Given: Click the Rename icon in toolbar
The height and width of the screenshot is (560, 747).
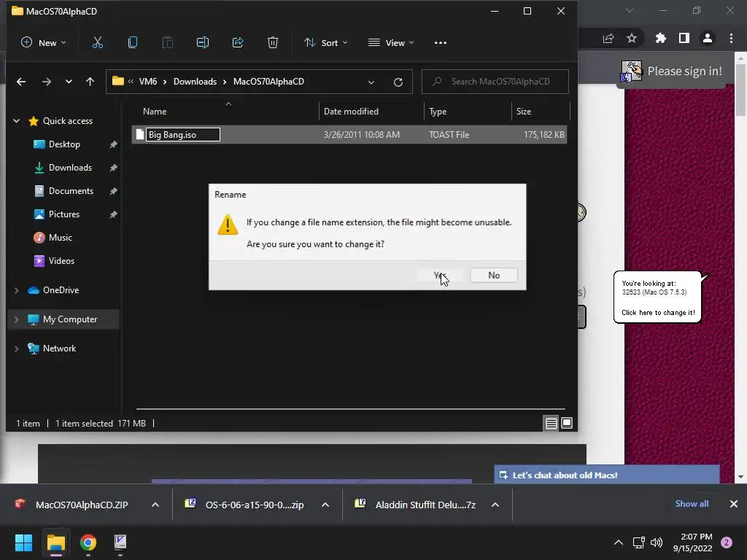Looking at the screenshot, I should coord(203,42).
